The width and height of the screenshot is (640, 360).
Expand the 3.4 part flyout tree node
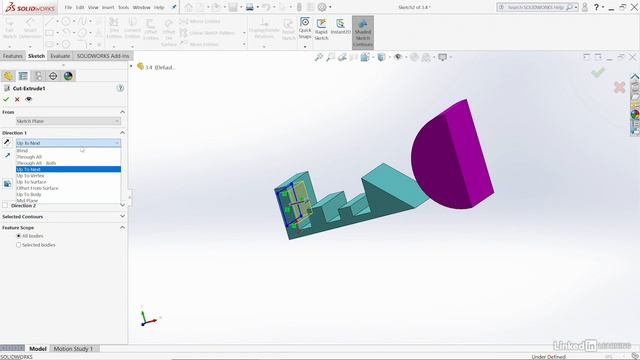pos(131,66)
